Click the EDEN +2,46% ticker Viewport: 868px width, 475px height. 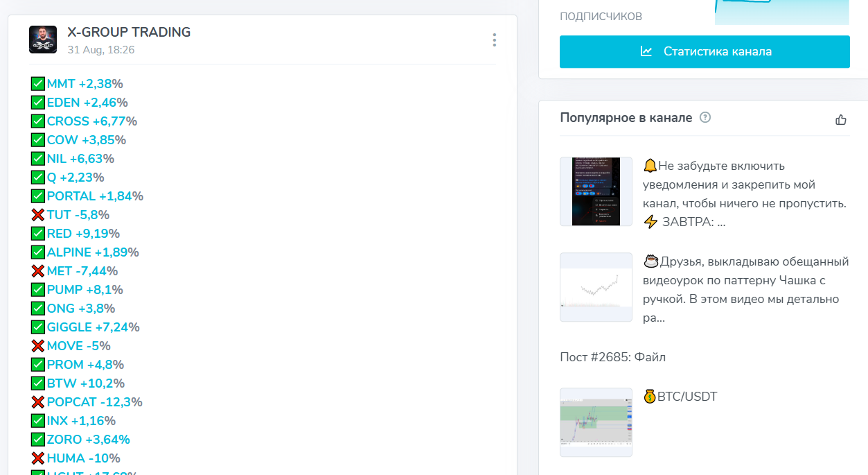click(87, 103)
